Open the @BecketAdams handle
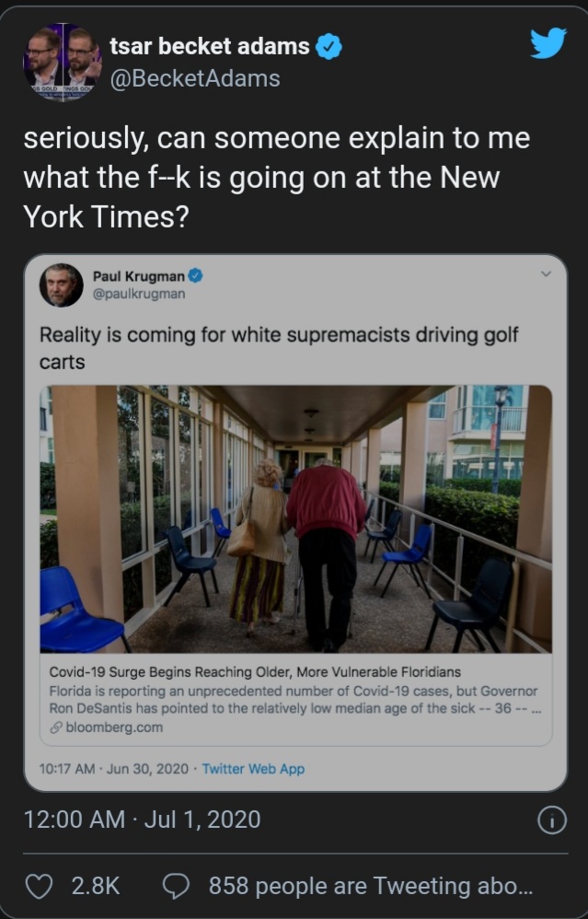This screenshot has height=919, width=588. 195,78
